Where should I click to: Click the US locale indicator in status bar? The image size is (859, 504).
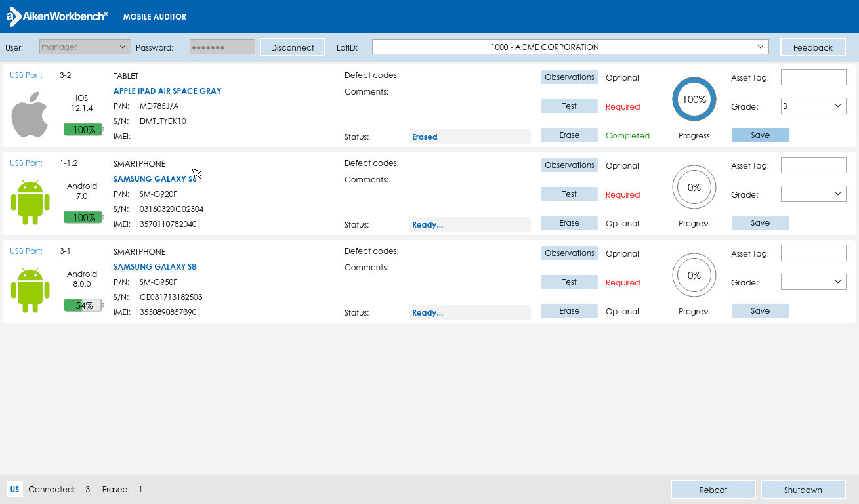[14, 489]
